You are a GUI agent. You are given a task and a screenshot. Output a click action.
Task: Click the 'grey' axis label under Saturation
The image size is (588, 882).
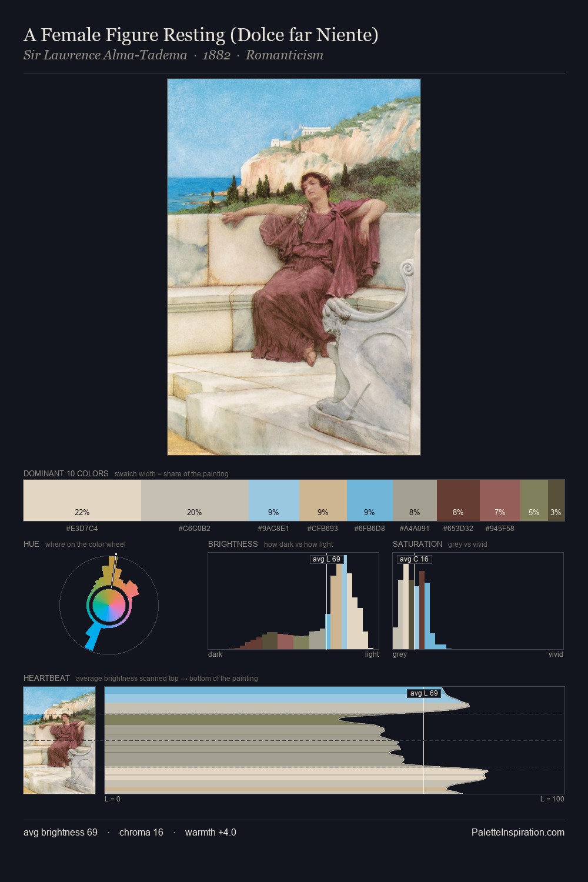click(400, 654)
